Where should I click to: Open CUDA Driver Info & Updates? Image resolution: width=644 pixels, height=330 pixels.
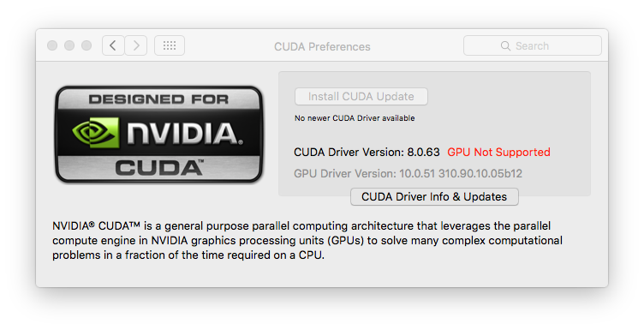coord(434,197)
